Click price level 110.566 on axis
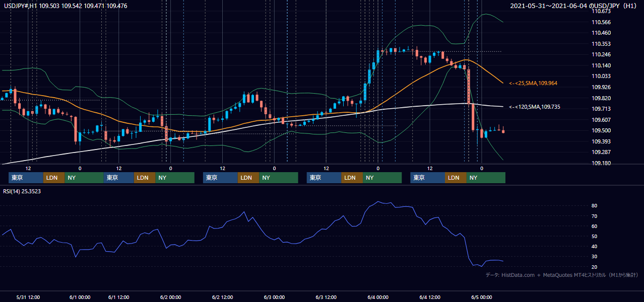644x302 pixels. click(x=601, y=22)
